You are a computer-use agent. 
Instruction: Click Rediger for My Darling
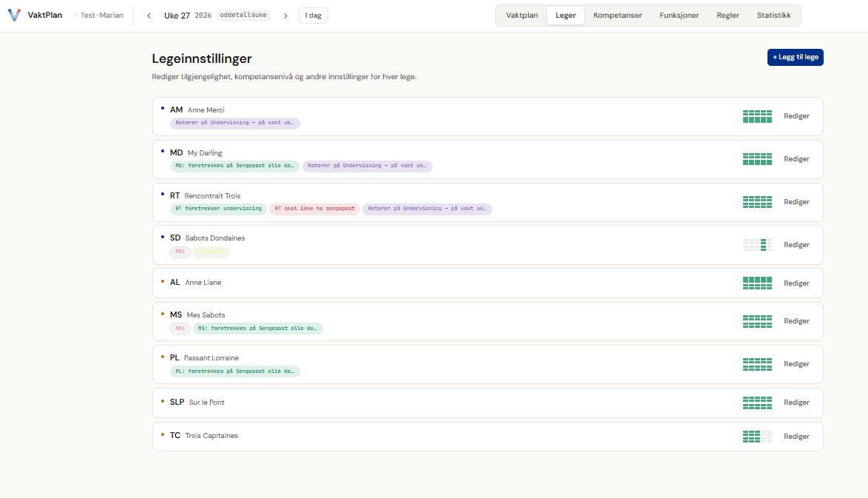(796, 159)
